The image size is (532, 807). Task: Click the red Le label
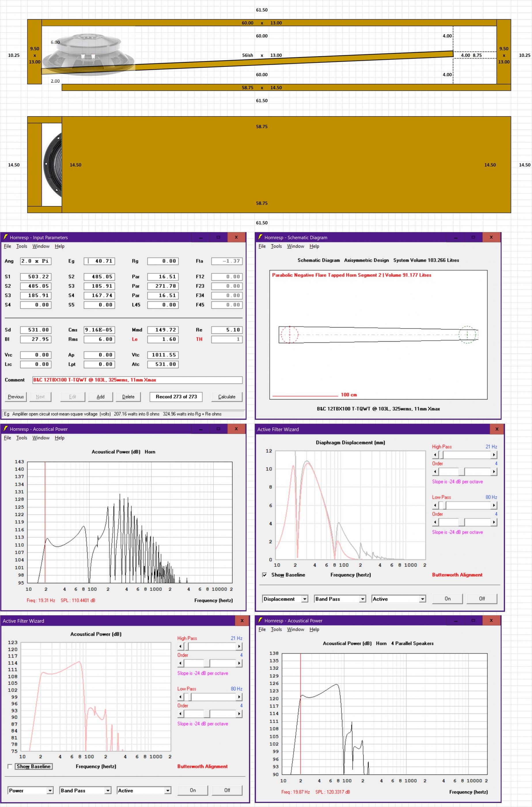coord(135,339)
